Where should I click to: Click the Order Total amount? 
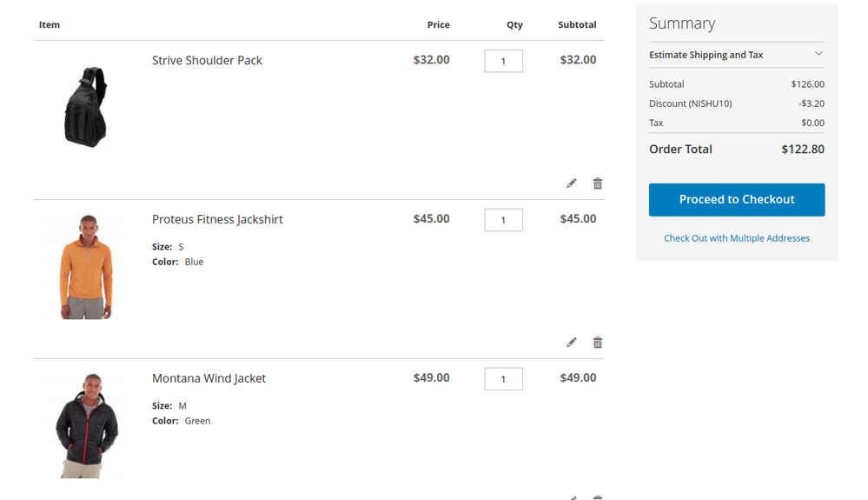[x=802, y=150]
